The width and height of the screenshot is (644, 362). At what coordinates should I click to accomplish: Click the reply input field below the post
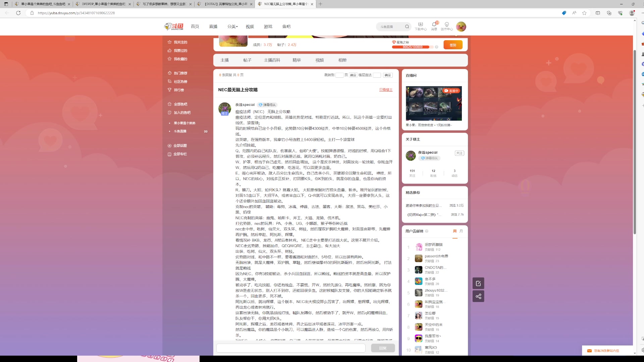(x=290, y=348)
